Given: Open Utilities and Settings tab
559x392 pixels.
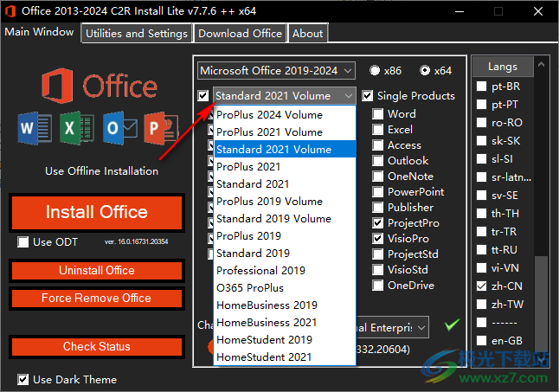Looking at the screenshot, I should (137, 34).
